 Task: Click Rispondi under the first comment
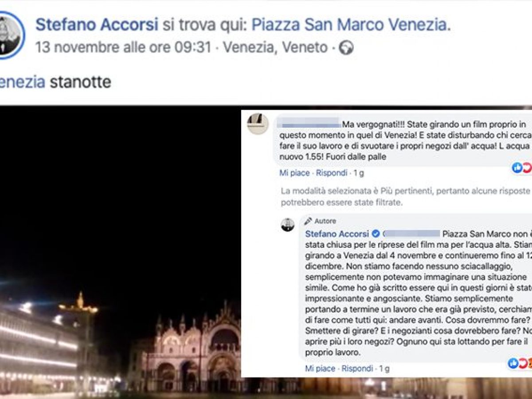click(332, 173)
